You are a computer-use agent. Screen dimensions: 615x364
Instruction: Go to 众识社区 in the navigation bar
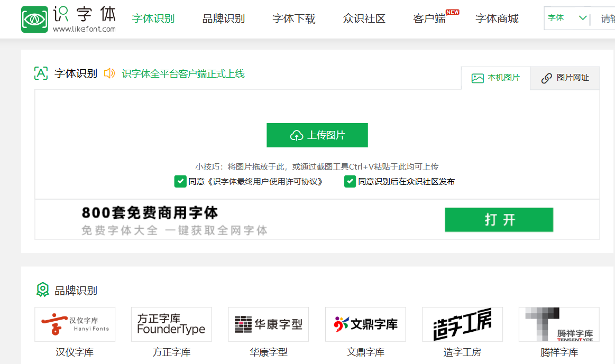pos(364,19)
